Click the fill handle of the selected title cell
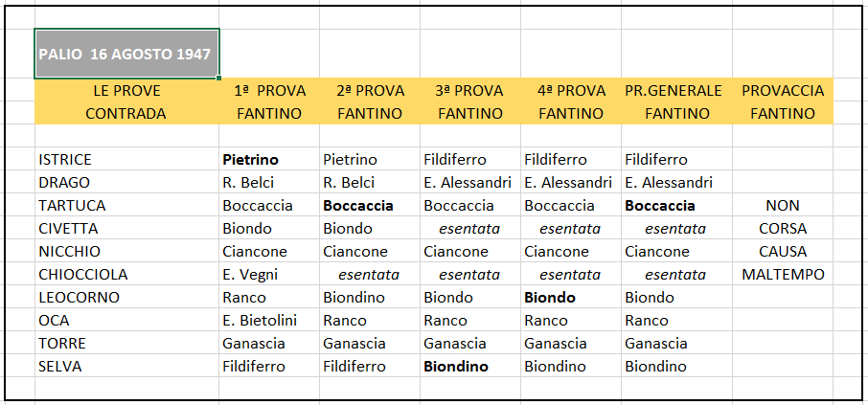The image size is (868, 405). pos(219,78)
